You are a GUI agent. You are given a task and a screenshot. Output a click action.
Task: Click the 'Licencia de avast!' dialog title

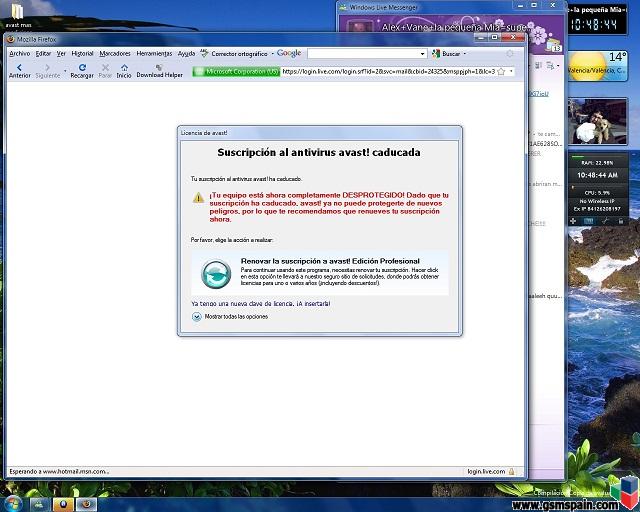[x=204, y=133]
